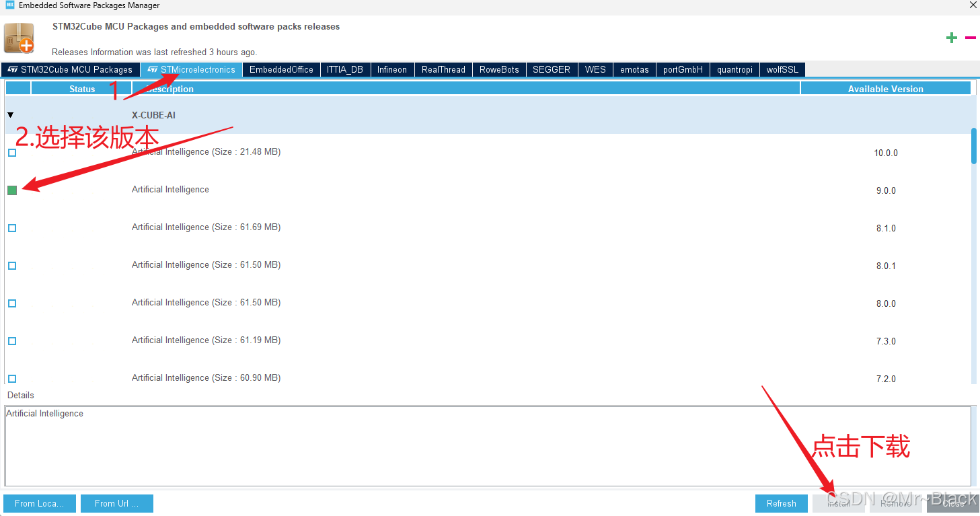
Task: Click the Remove button
Action: (x=896, y=503)
